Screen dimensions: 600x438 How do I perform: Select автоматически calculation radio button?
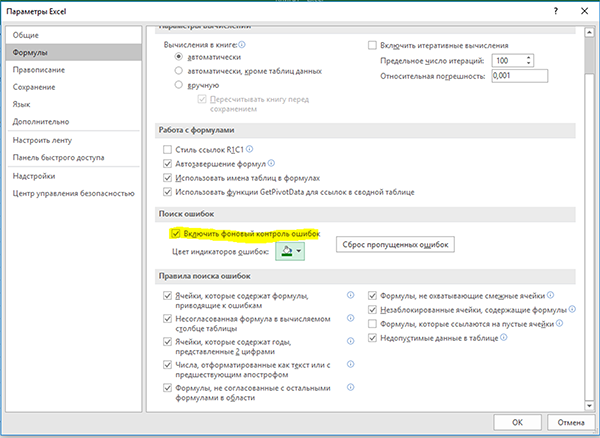tap(178, 57)
